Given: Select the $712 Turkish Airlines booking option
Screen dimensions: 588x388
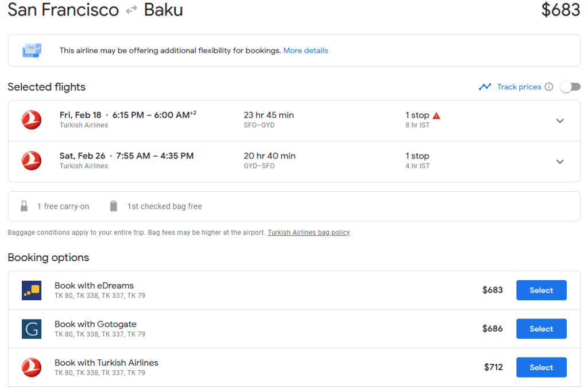Looking at the screenshot, I should tap(541, 367).
